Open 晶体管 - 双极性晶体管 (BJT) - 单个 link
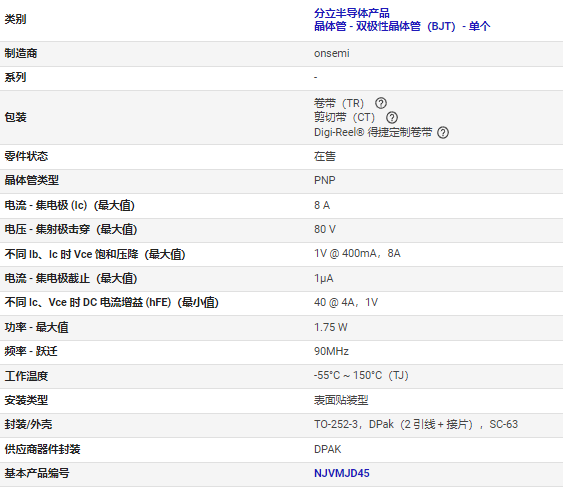The image size is (563, 487). click(x=402, y=26)
